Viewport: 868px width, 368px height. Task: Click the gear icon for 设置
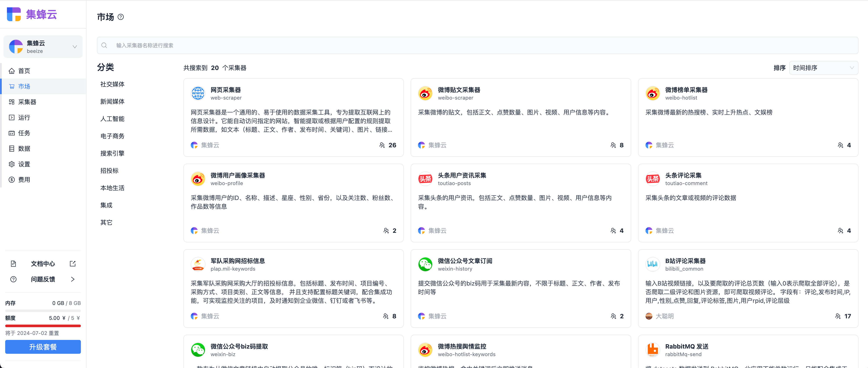tap(12, 164)
